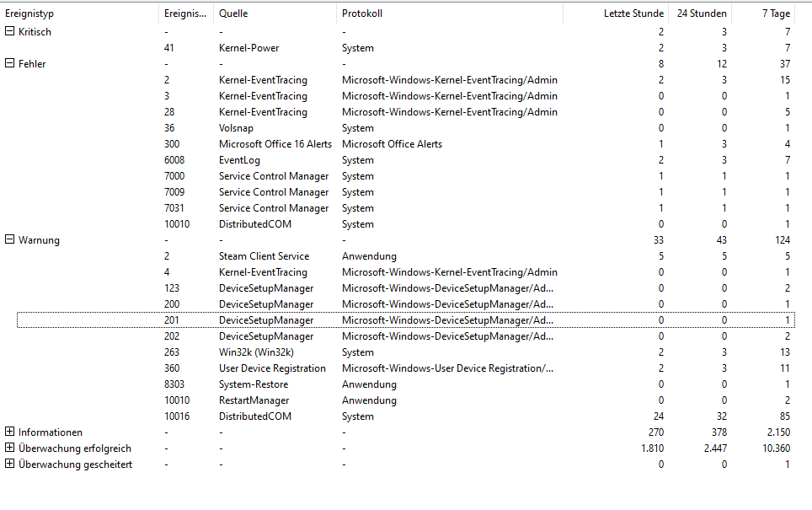Image resolution: width=812 pixels, height=510 pixels.
Task: Sort by the Quelle column header
Action: pos(275,13)
